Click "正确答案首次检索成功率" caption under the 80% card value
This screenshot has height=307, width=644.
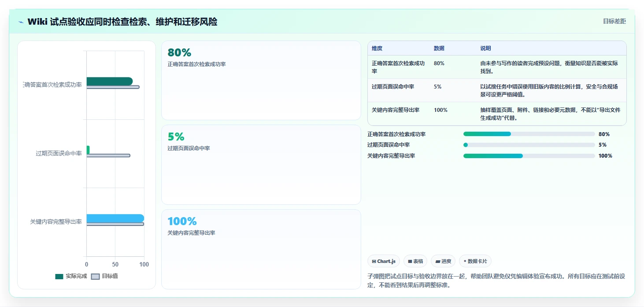196,64
